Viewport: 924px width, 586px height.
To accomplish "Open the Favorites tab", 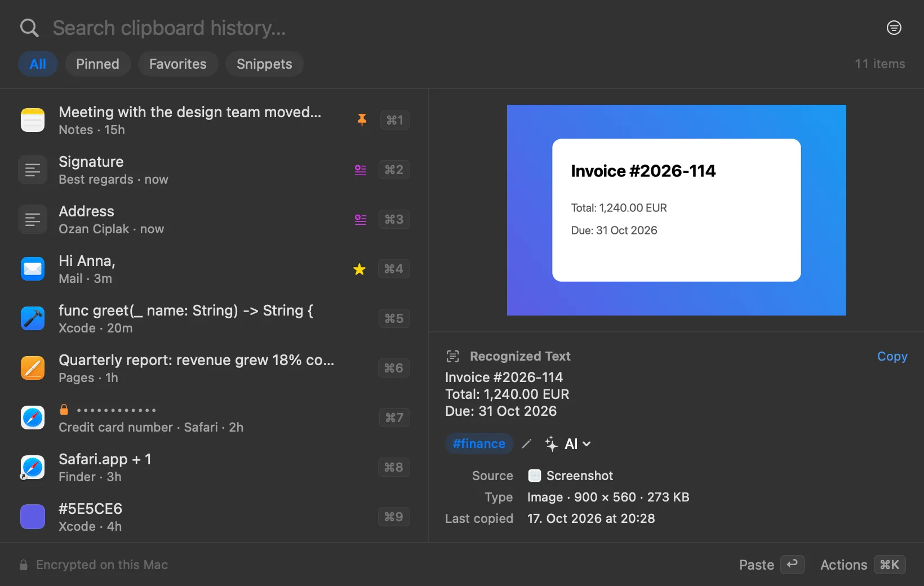I will click(x=178, y=64).
